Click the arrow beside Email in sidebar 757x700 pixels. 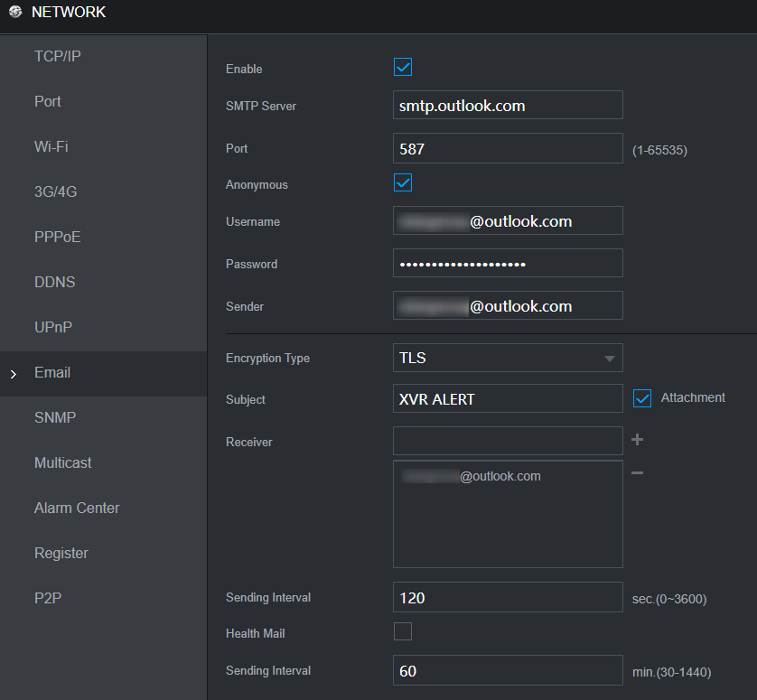(14, 374)
